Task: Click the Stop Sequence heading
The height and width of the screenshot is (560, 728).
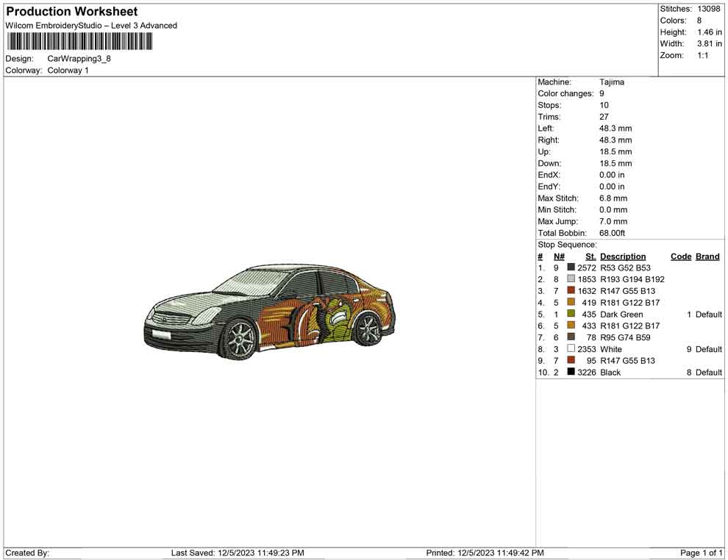Action: point(568,245)
